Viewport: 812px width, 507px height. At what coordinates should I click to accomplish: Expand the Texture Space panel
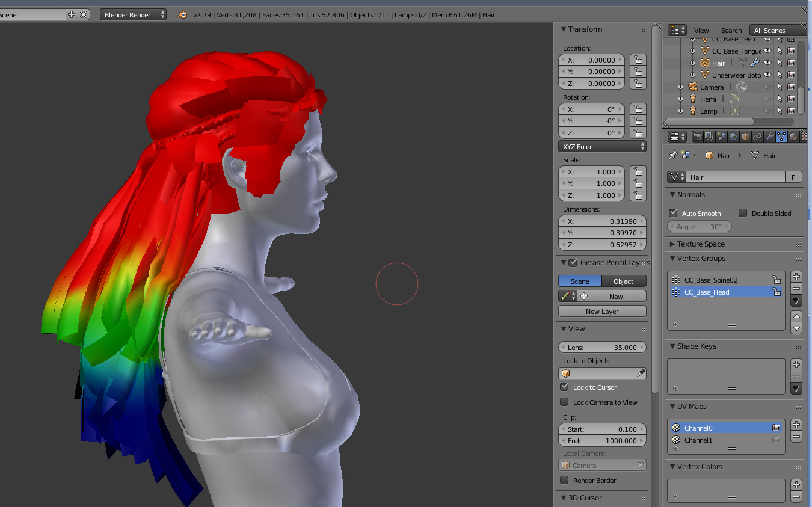click(x=672, y=244)
